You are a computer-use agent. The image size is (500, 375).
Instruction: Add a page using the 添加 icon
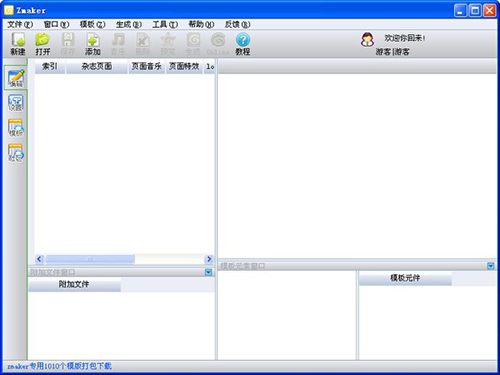tap(93, 43)
